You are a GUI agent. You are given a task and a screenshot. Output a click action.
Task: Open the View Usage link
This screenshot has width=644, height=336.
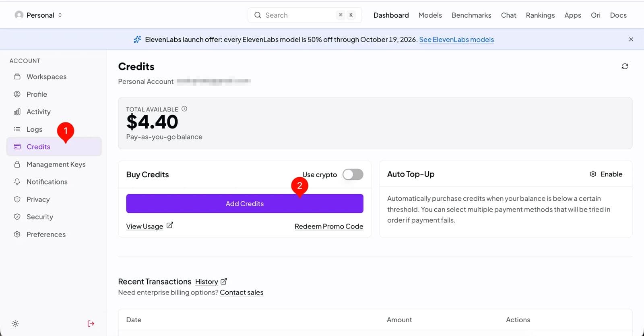[144, 226]
